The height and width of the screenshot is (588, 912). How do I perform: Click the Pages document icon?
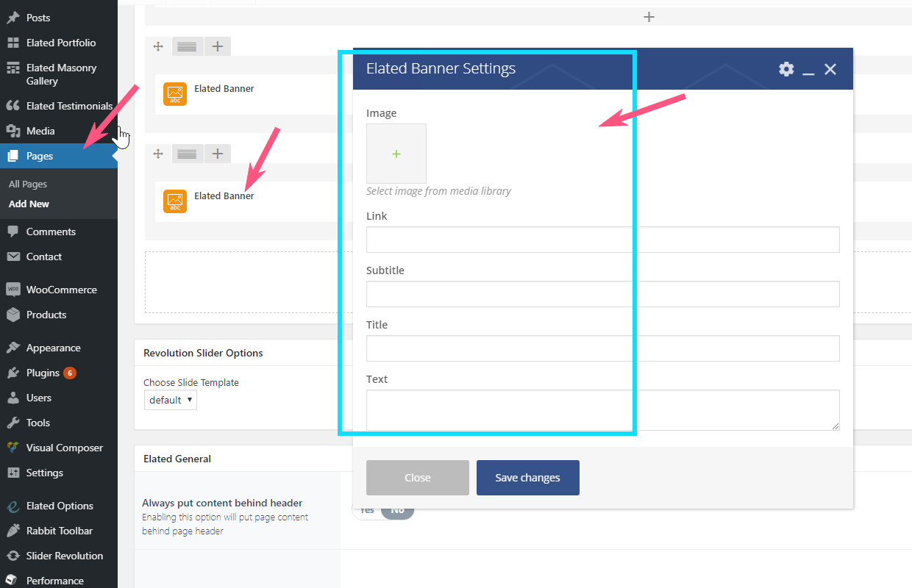coord(13,156)
